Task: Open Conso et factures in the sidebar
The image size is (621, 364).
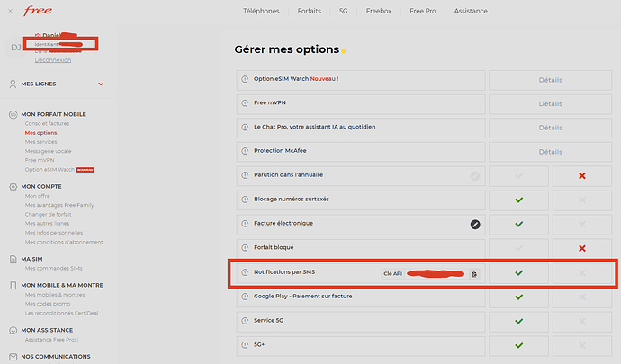Action: coord(47,124)
